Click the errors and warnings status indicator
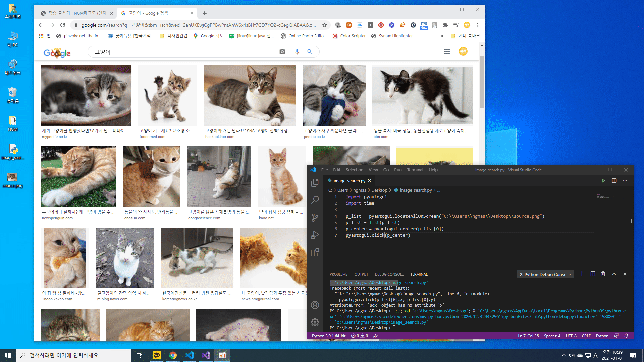This screenshot has width=644, height=362. click(360, 336)
